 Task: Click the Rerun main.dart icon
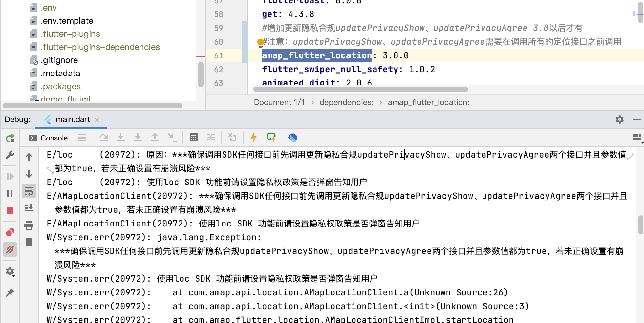10,138
